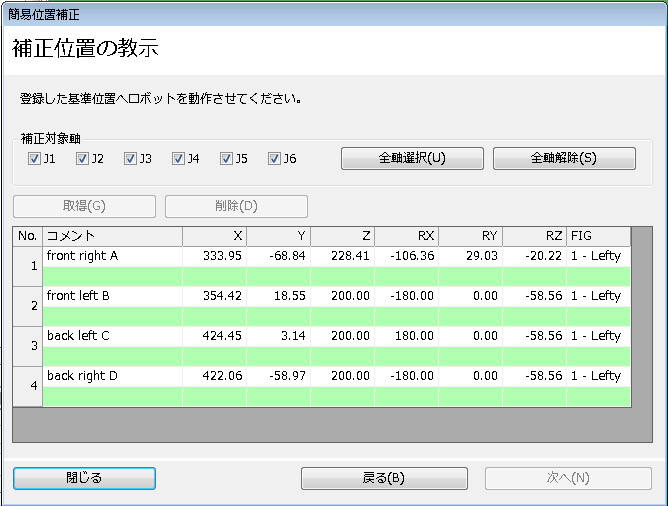Select X value 354.42 in row 2
668x506 pixels.
pyautogui.click(x=214, y=296)
